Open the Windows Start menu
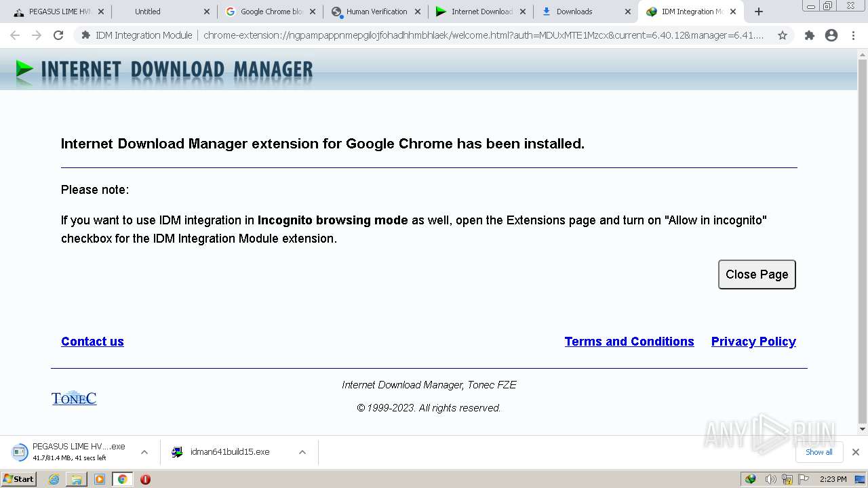This screenshot has height=488, width=868. 19,479
